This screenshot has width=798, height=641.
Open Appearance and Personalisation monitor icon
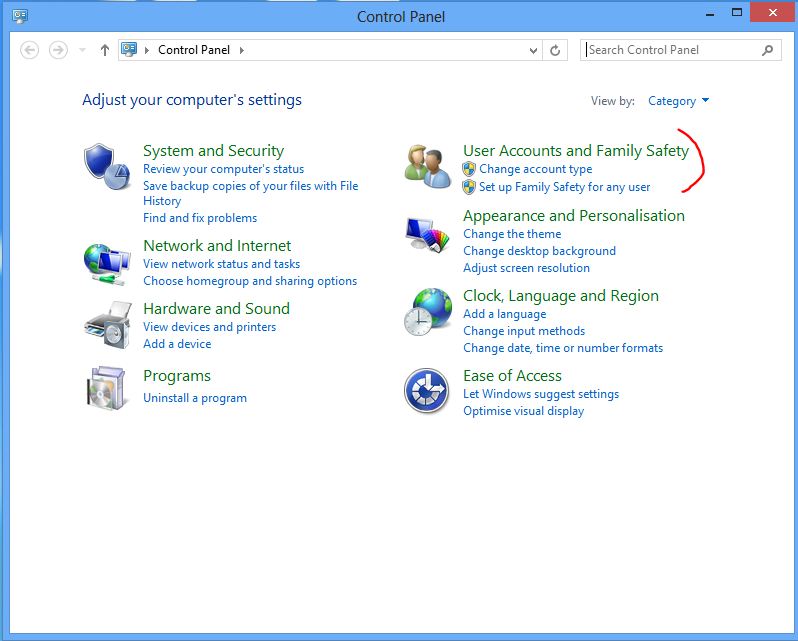click(x=428, y=235)
